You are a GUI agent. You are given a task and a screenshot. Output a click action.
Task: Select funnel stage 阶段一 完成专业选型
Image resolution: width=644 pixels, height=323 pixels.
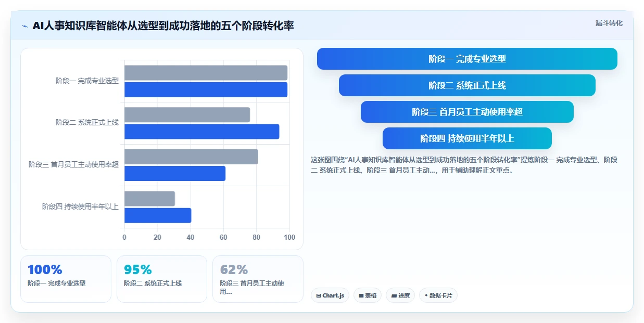coord(467,59)
